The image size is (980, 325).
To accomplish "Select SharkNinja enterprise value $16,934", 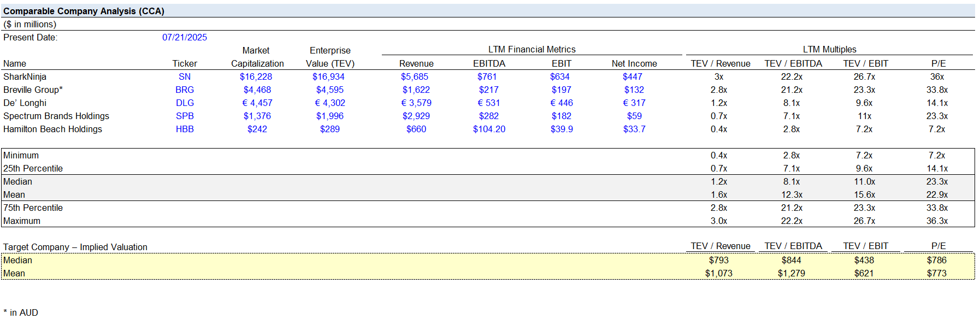I will [x=328, y=76].
